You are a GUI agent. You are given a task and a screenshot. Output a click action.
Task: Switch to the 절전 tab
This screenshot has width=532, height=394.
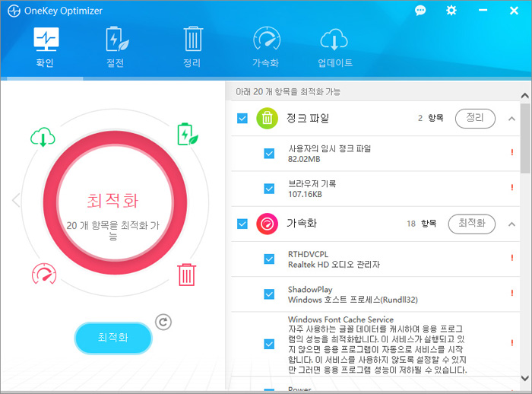point(115,47)
